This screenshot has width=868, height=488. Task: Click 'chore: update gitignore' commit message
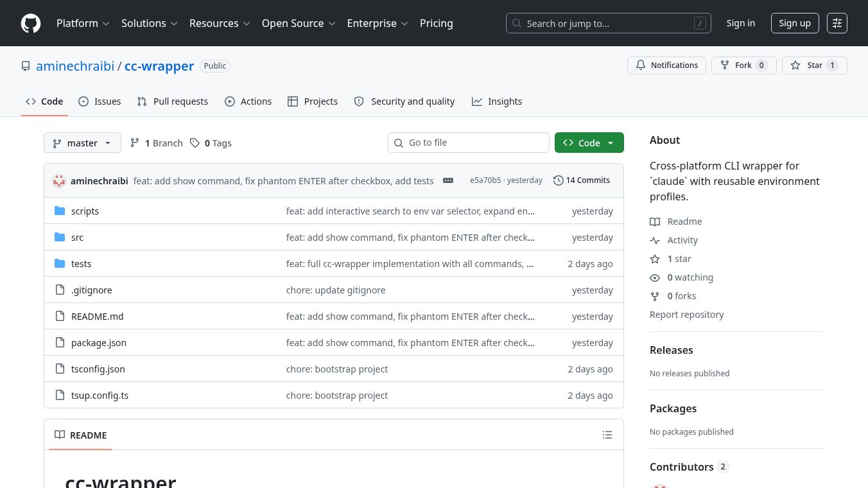click(336, 290)
